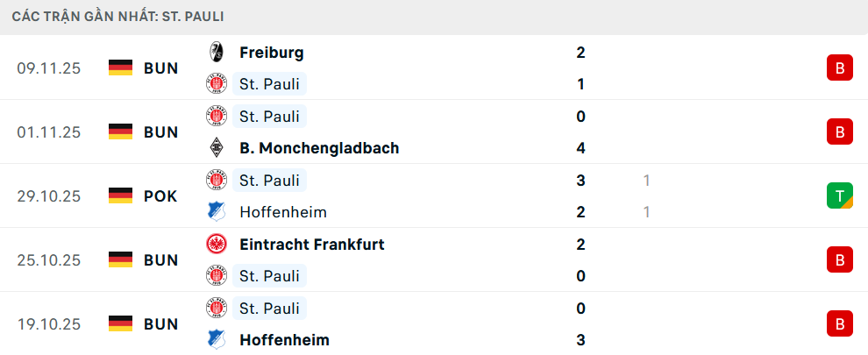Click green T result badge
Viewport: 868px width, 355px height.
pyautogui.click(x=839, y=196)
